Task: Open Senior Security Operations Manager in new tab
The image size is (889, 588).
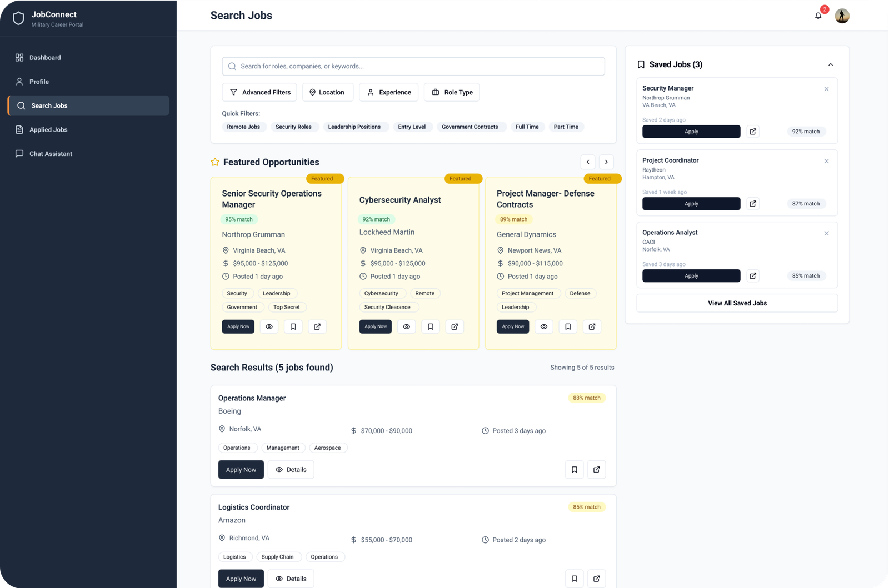Action: pyautogui.click(x=317, y=326)
